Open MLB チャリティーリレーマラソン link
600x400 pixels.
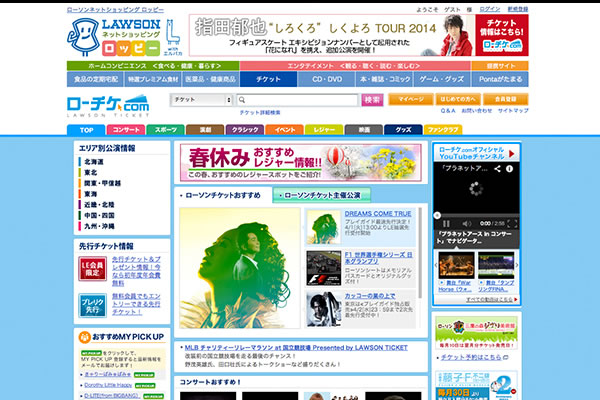point(296,348)
